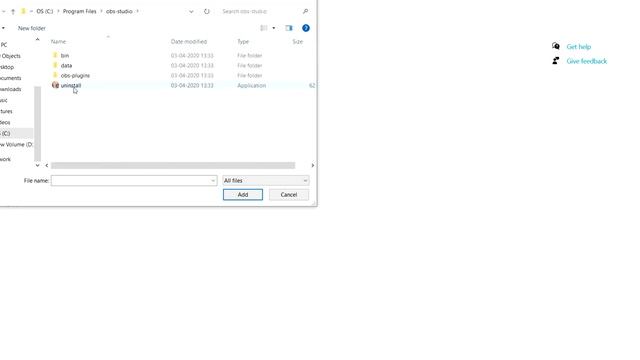Expand chevron after obs-studio in path
This screenshot has height=360, width=640.
(x=138, y=11)
